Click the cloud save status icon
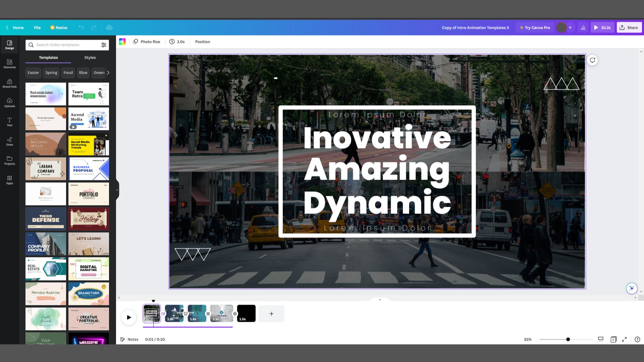The height and width of the screenshot is (362, 644). click(109, 27)
